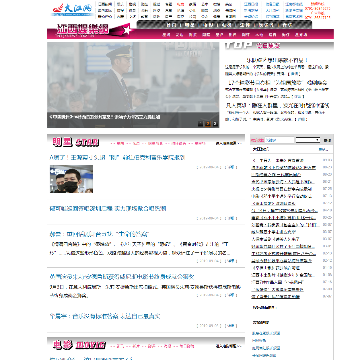Open 电影 in the dark navigation bar
This screenshot has width=360, height=360.
pos(208,25)
